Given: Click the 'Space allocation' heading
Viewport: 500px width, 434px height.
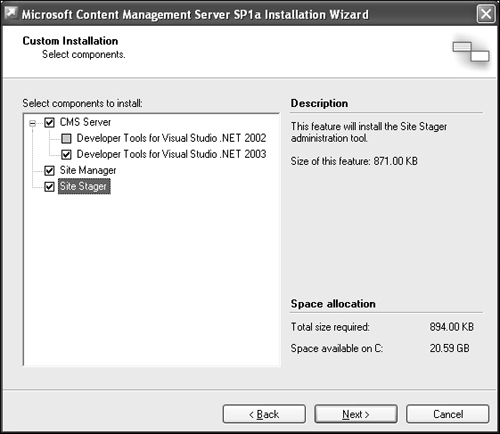Looking at the screenshot, I should point(333,304).
